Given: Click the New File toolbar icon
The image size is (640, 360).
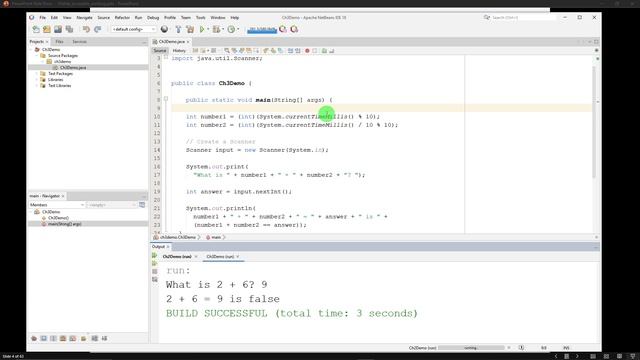Looking at the screenshot, I should tap(36, 29).
